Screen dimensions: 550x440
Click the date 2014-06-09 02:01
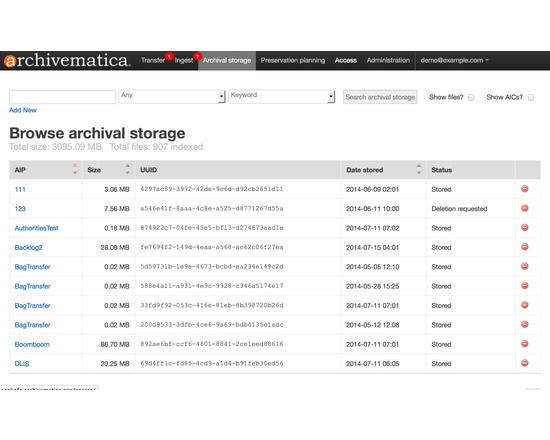click(373, 189)
